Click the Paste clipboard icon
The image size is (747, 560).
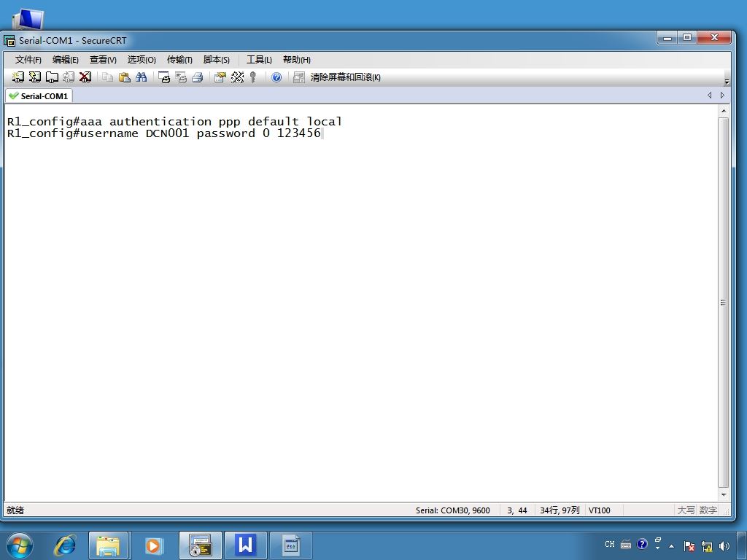[124, 77]
